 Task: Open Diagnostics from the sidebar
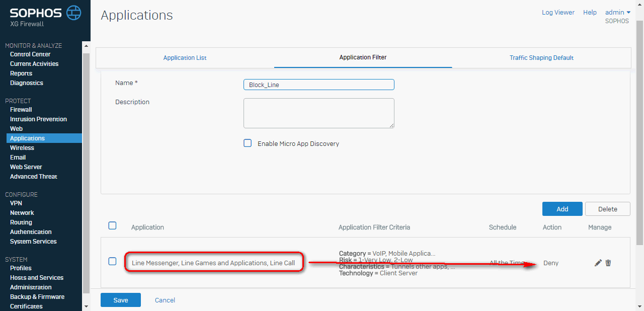(27, 83)
